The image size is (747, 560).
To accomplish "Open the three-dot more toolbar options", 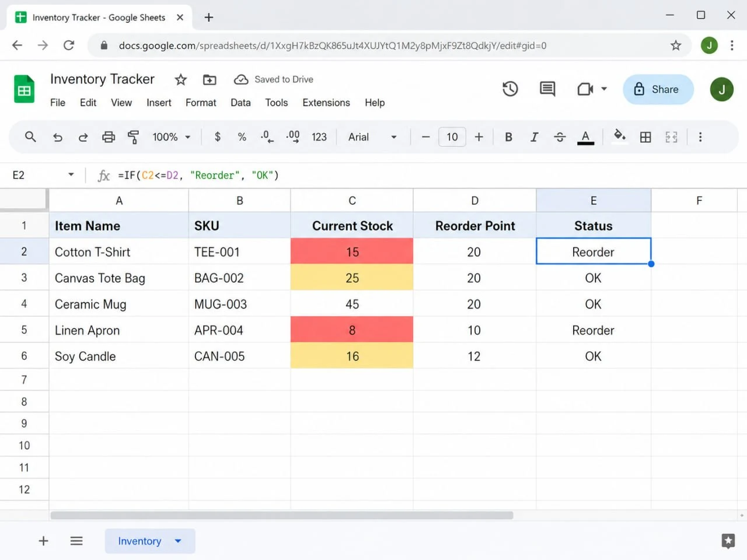I will pyautogui.click(x=700, y=137).
